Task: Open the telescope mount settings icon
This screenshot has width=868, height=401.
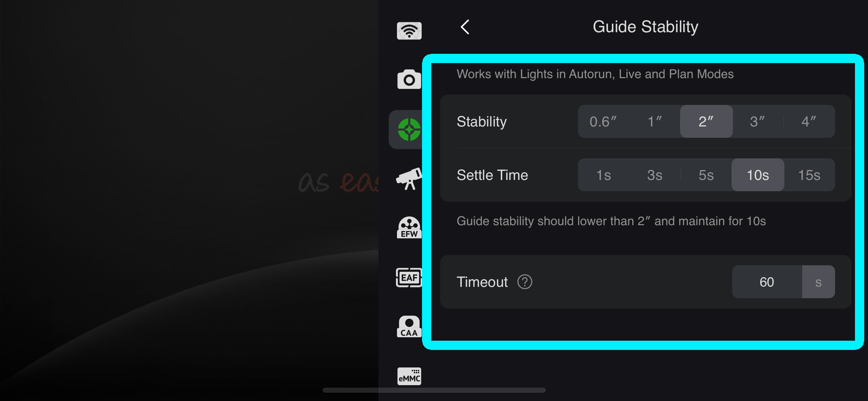Action: pos(409,179)
